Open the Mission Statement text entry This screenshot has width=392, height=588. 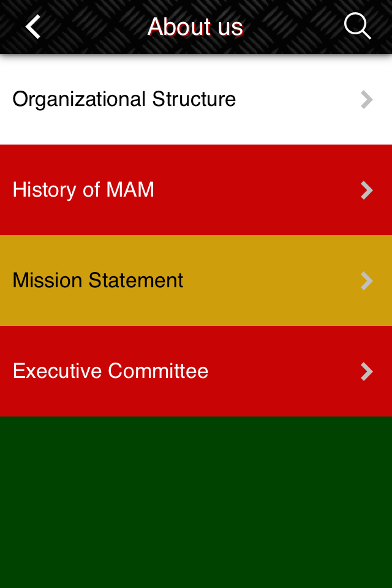98,281
